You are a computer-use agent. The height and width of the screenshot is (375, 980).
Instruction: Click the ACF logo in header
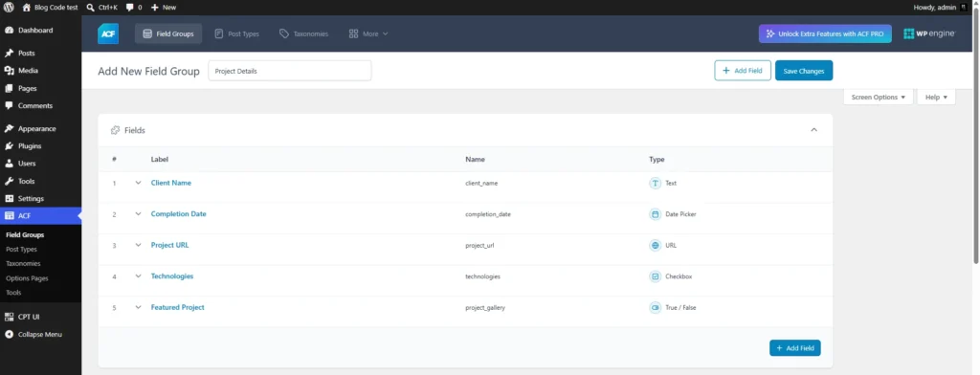[108, 33]
